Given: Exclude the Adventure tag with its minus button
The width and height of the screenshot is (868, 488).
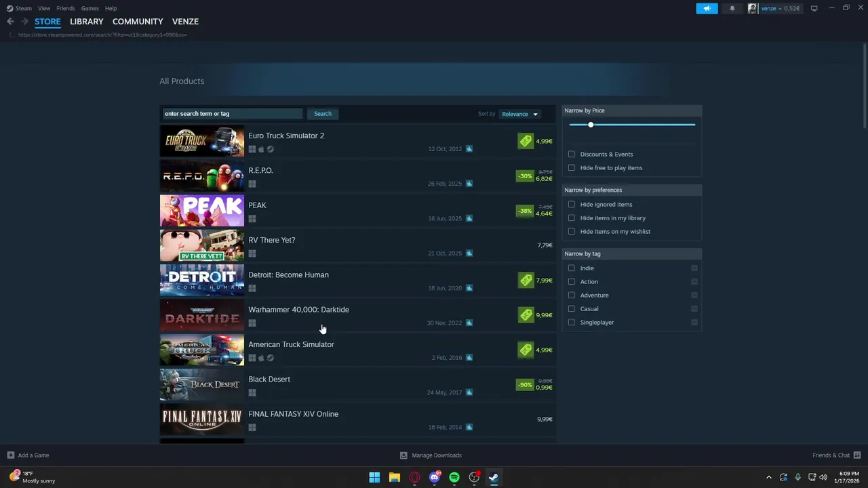Looking at the screenshot, I should click(694, 296).
